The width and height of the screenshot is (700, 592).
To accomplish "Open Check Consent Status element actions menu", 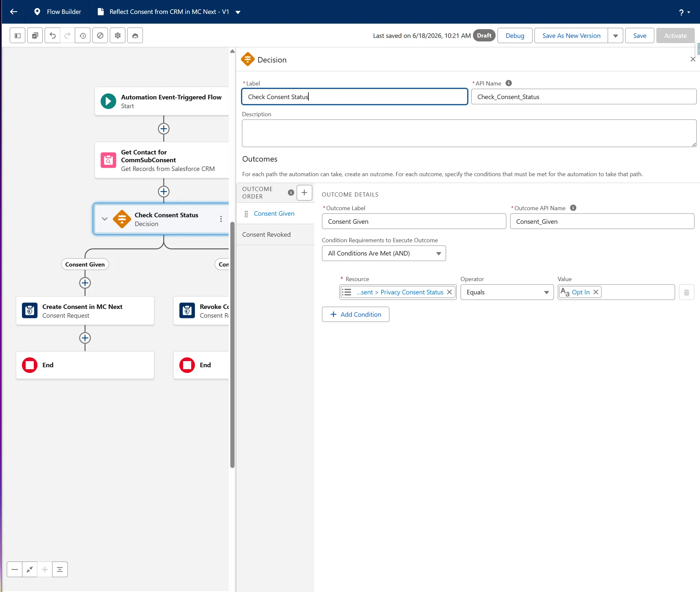I will pos(221,219).
